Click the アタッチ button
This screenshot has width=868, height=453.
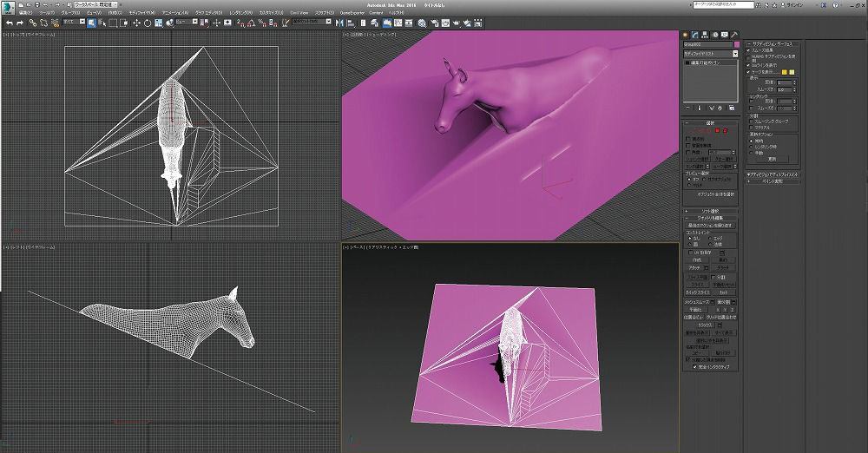pyautogui.click(x=694, y=267)
